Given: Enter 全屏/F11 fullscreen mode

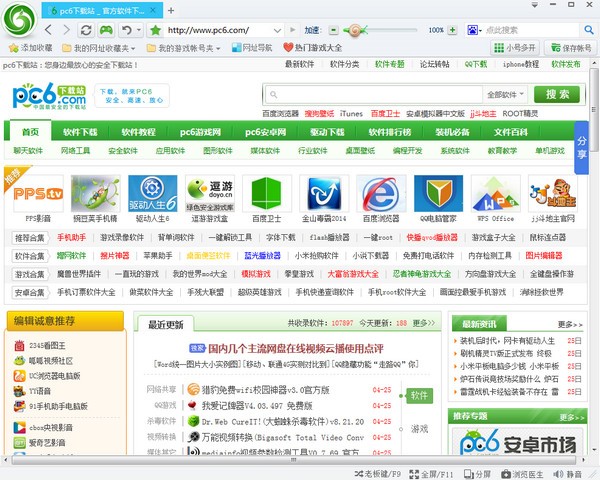Looking at the screenshot, I should 432,474.
